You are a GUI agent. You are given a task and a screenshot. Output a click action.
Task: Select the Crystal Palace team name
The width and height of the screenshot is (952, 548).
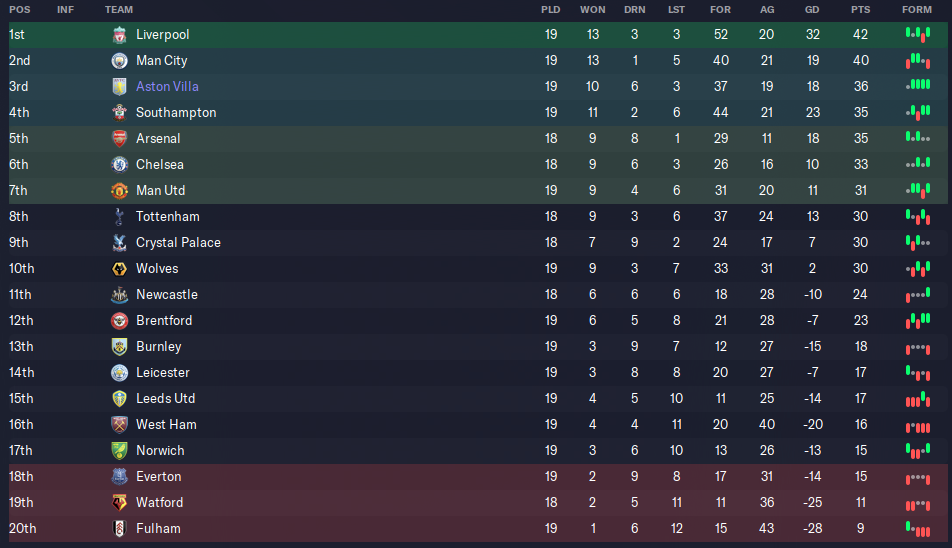point(178,243)
